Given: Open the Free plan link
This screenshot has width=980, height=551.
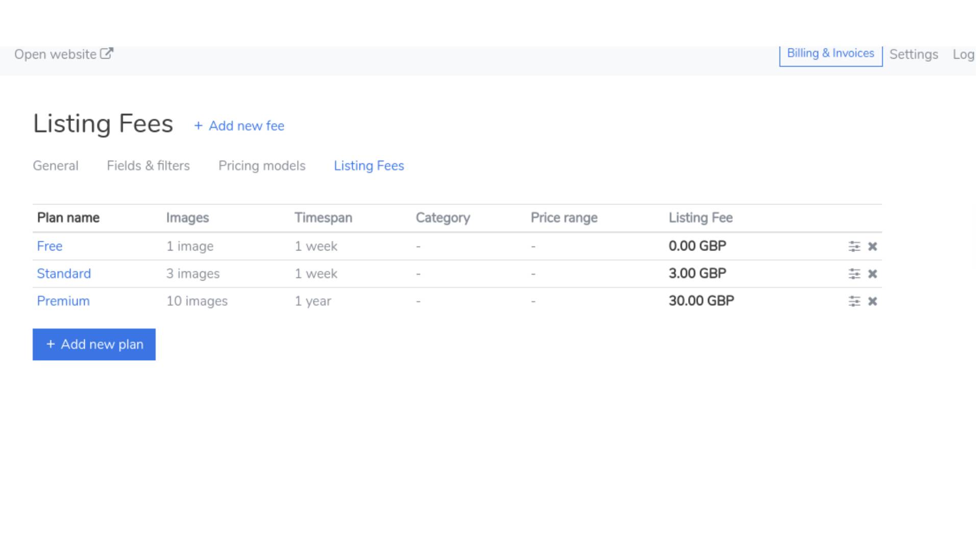Looking at the screenshot, I should pyautogui.click(x=50, y=246).
